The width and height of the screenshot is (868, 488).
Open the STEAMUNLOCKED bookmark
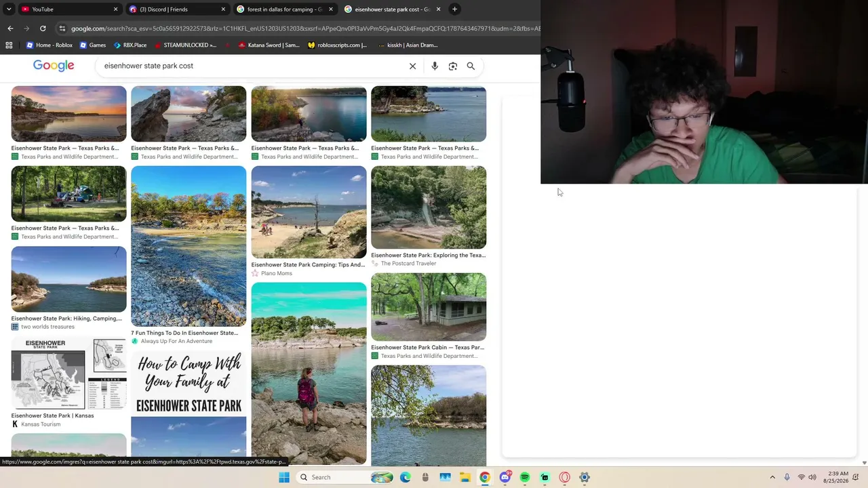(x=185, y=45)
